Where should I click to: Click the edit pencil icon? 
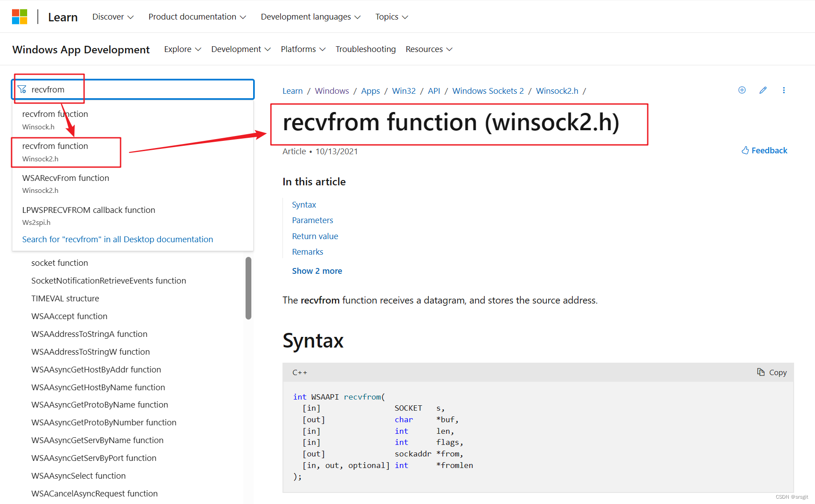[x=763, y=90]
